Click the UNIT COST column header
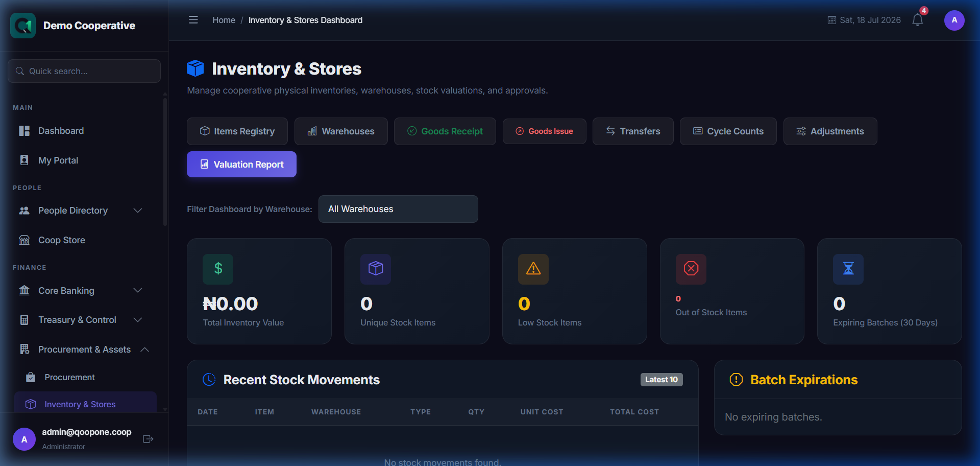 tap(542, 412)
